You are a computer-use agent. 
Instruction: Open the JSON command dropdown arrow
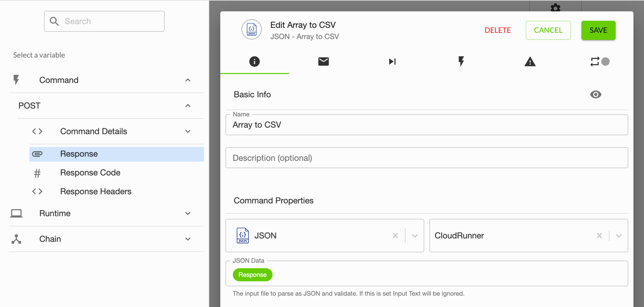415,235
